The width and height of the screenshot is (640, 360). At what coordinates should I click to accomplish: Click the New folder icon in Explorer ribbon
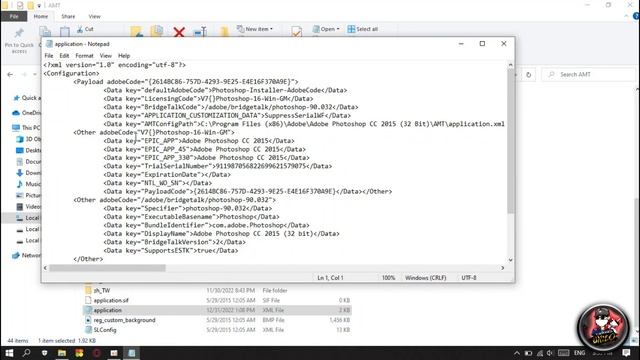click(x=224, y=32)
